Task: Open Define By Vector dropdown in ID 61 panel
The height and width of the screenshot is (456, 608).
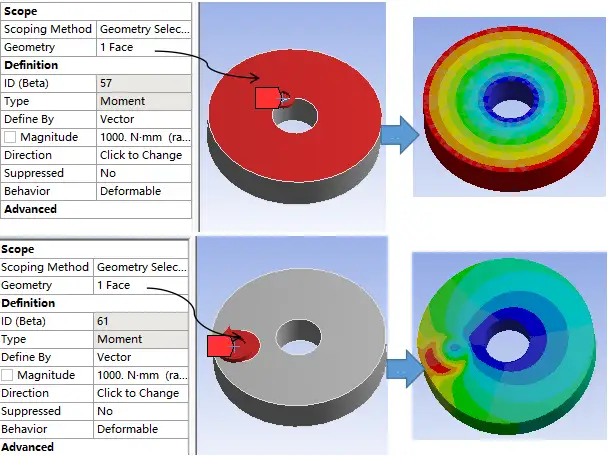Action: [141, 357]
